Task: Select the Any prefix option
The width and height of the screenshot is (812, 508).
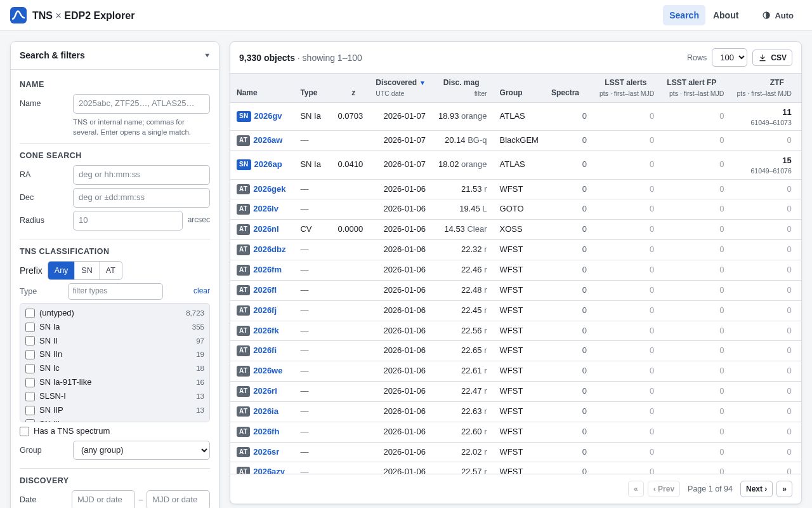Action: (x=61, y=271)
